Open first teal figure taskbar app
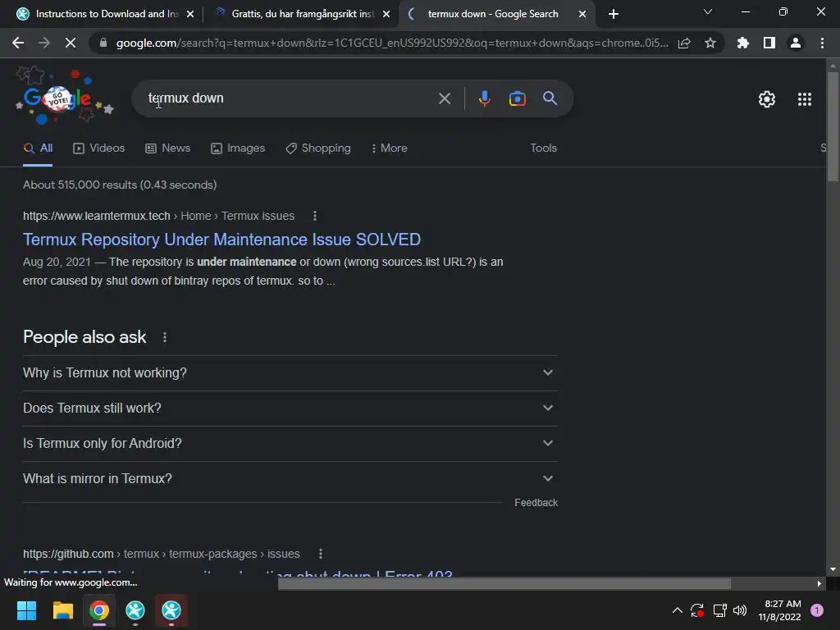The height and width of the screenshot is (630, 840). pyautogui.click(x=135, y=610)
